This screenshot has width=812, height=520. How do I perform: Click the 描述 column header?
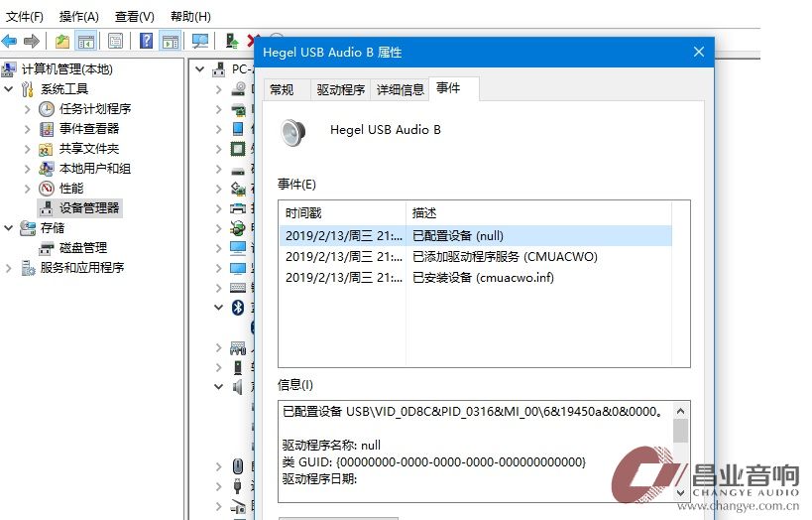[538, 213]
